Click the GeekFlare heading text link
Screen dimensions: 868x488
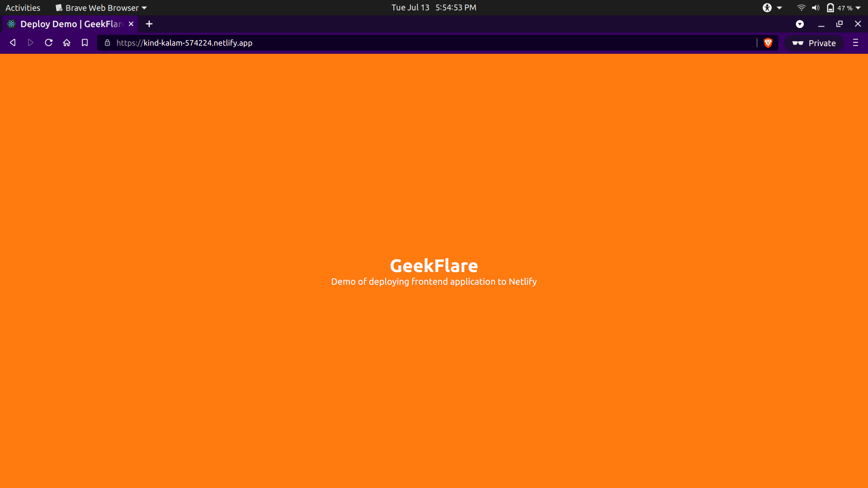pyautogui.click(x=434, y=265)
